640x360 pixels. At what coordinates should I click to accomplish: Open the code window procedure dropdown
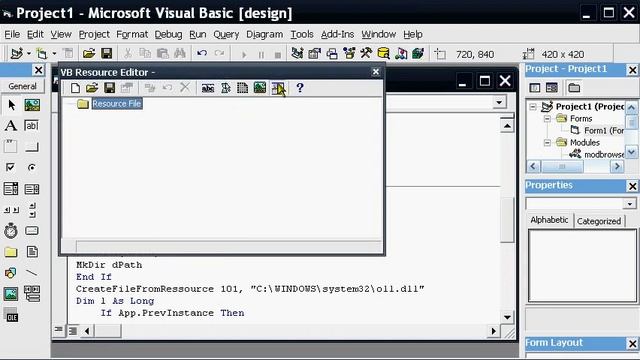point(499,102)
